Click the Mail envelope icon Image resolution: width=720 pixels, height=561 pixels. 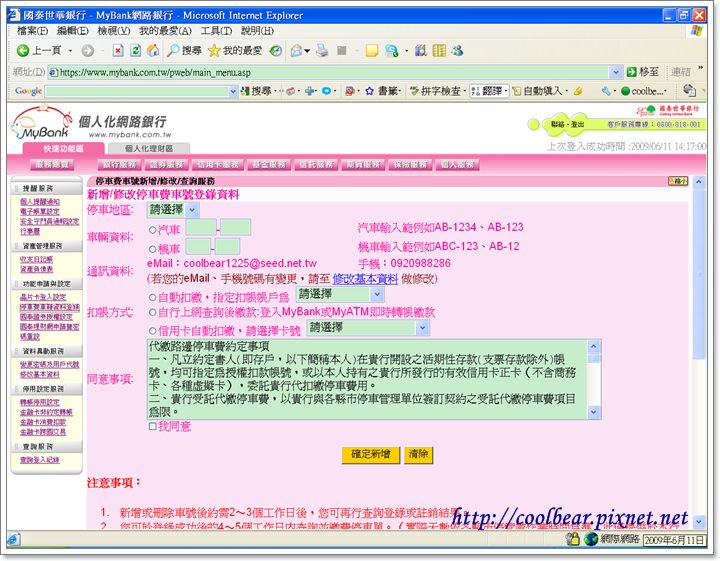coord(297,50)
